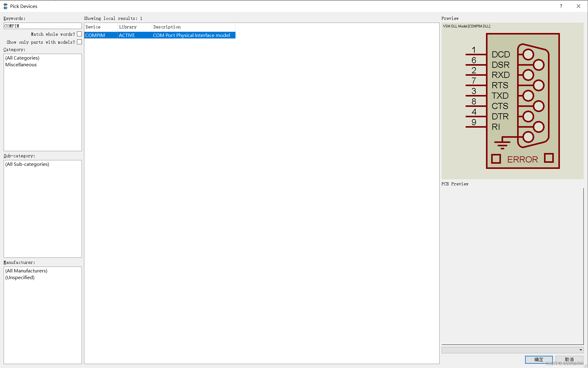Cancel with the 取消 button
Image resolution: width=588 pixels, height=368 pixels.
pyautogui.click(x=569, y=359)
